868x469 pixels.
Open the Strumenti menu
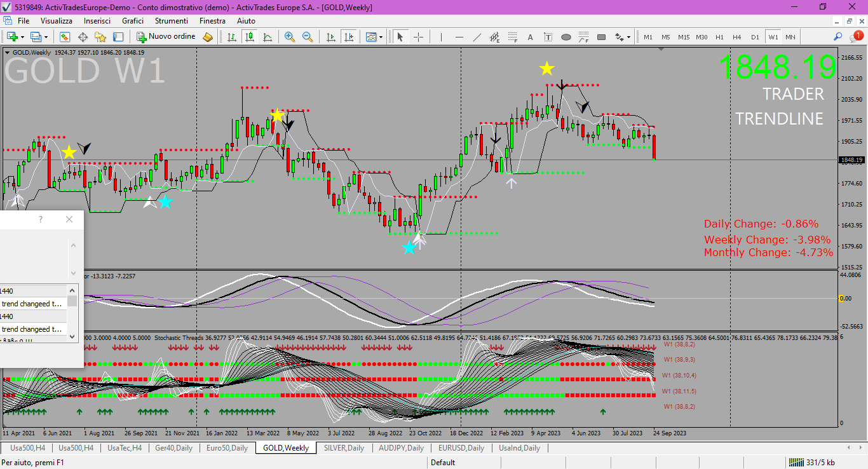coord(172,21)
